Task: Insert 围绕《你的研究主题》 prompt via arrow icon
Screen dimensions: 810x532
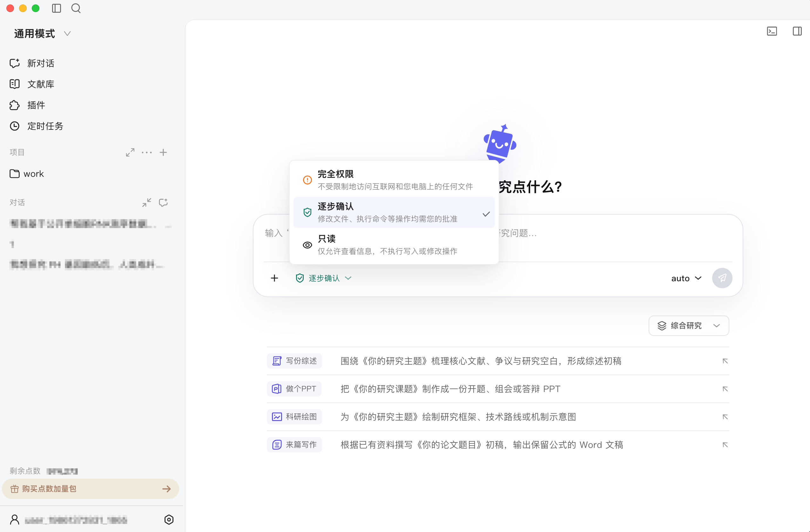Action: pos(725,361)
